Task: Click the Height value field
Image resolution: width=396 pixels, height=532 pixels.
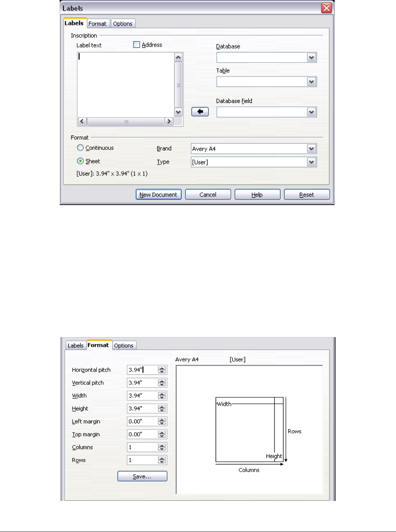Action: (142, 408)
